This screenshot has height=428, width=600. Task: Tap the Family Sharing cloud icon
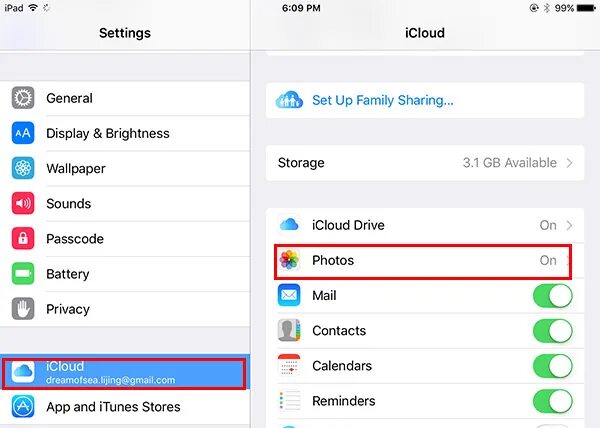(289, 100)
